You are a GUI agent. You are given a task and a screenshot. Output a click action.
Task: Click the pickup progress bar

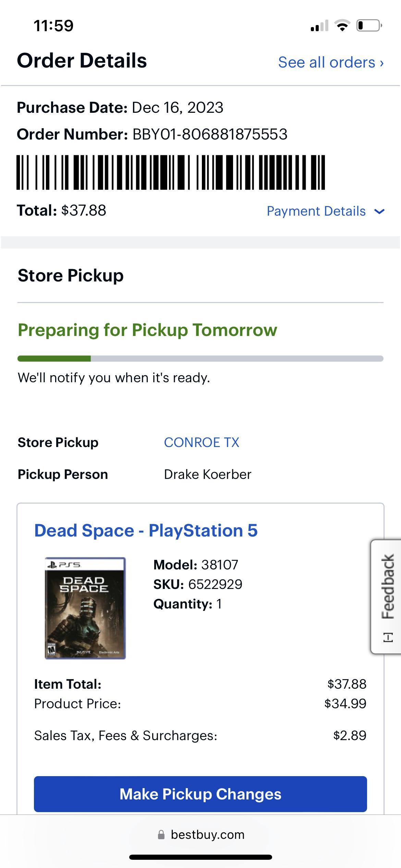pyautogui.click(x=200, y=359)
